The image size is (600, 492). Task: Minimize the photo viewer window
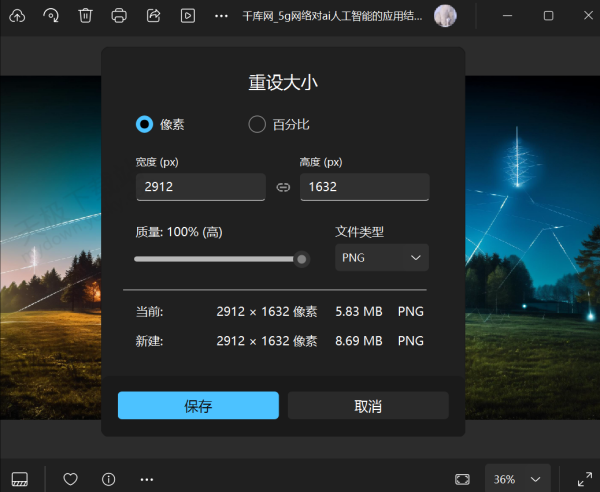coord(507,16)
